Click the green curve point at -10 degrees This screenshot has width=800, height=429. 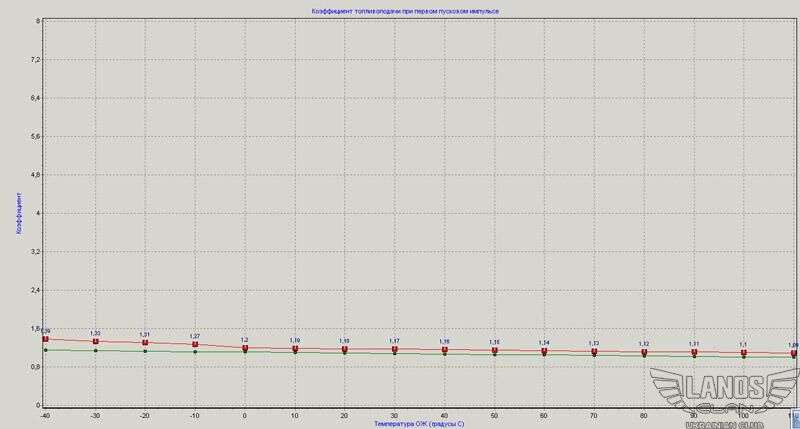tap(195, 352)
